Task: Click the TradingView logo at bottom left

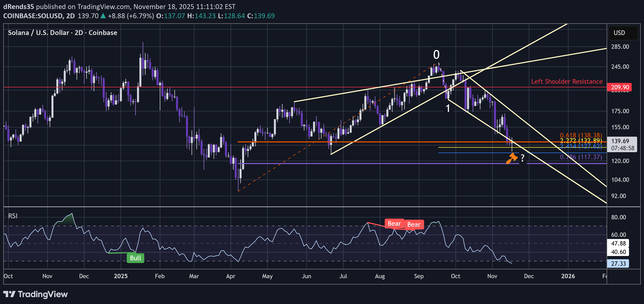Action: click(36, 294)
